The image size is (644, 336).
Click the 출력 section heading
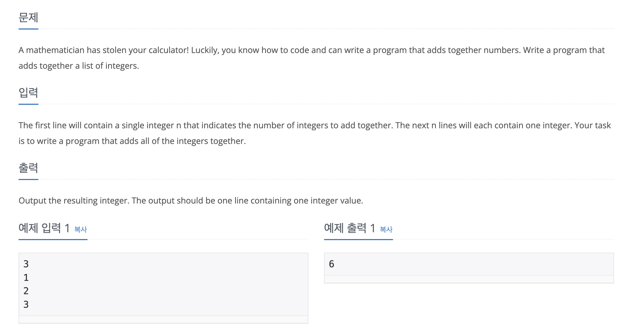[x=28, y=168]
